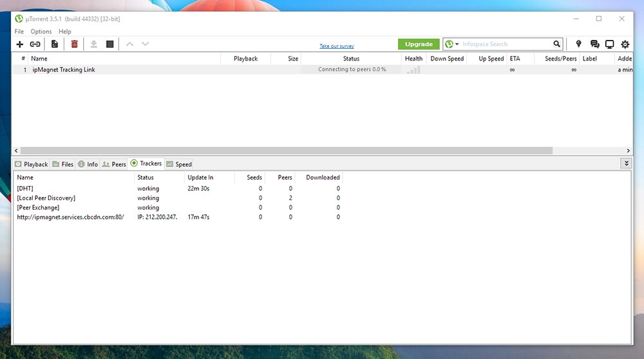
Task: Click the remote monitor icon
Action: 609,44
